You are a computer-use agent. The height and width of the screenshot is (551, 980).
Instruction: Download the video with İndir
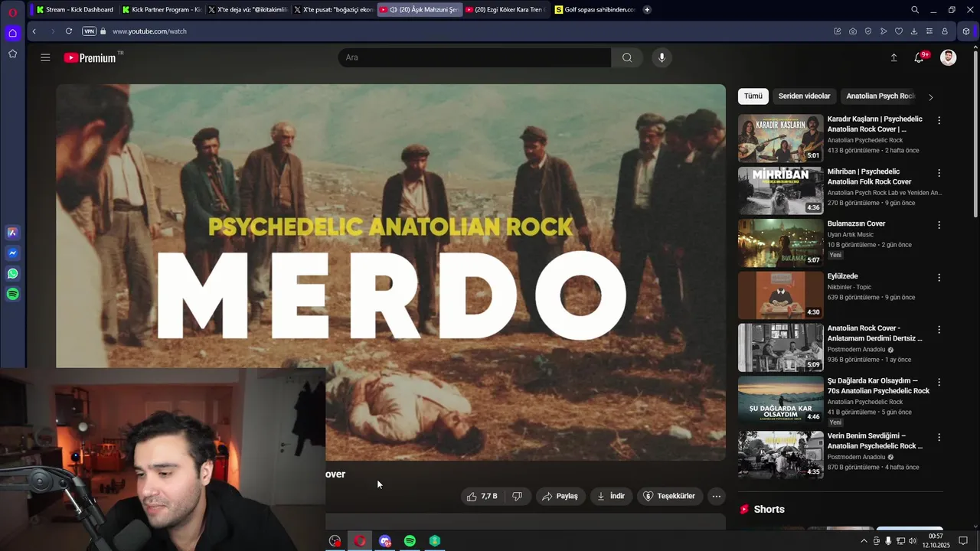[x=611, y=496]
